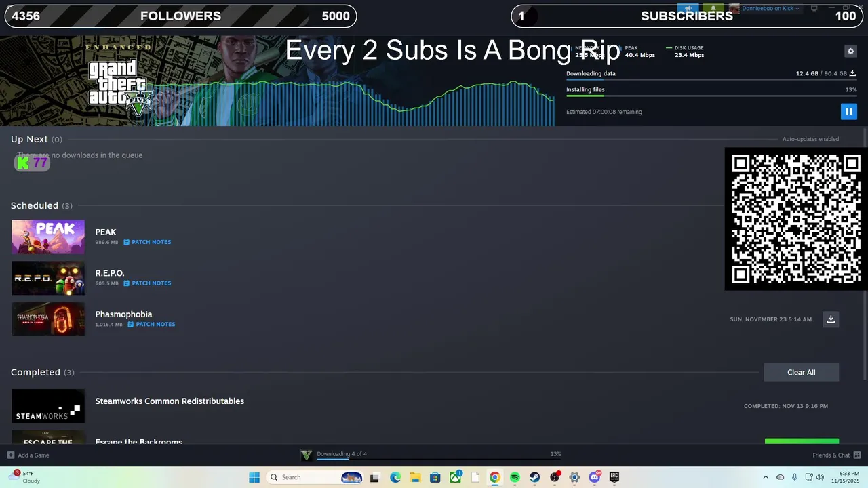Switch to OBS Studio on the taskbar
Screen dimensions: 868x488
(555, 477)
